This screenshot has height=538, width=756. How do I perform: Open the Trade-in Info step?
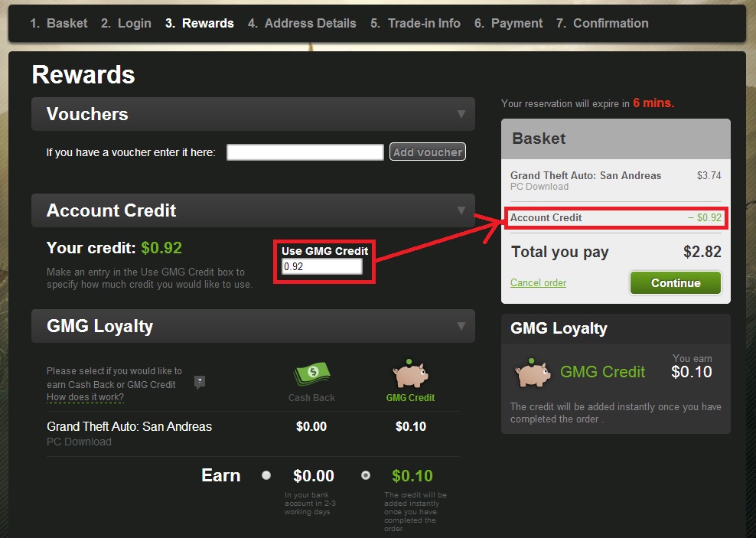tap(415, 23)
